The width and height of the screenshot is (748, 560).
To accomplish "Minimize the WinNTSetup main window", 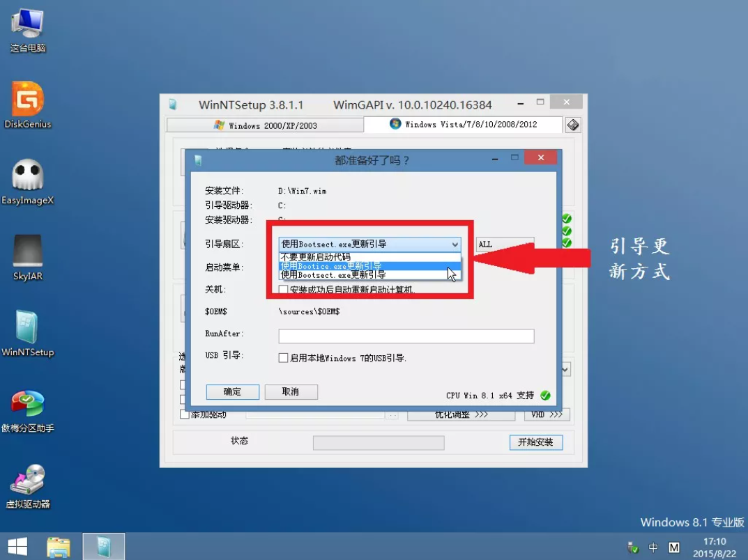I will (x=521, y=103).
